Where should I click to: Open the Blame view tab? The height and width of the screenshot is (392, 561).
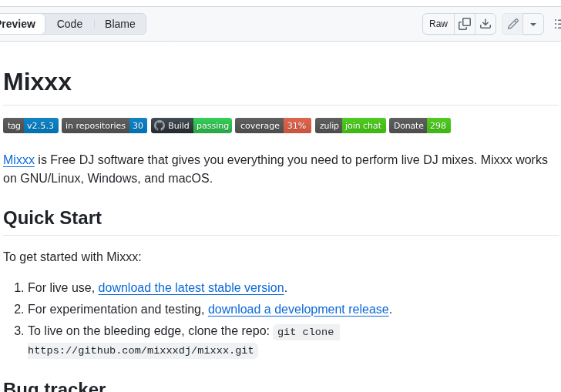tap(120, 24)
